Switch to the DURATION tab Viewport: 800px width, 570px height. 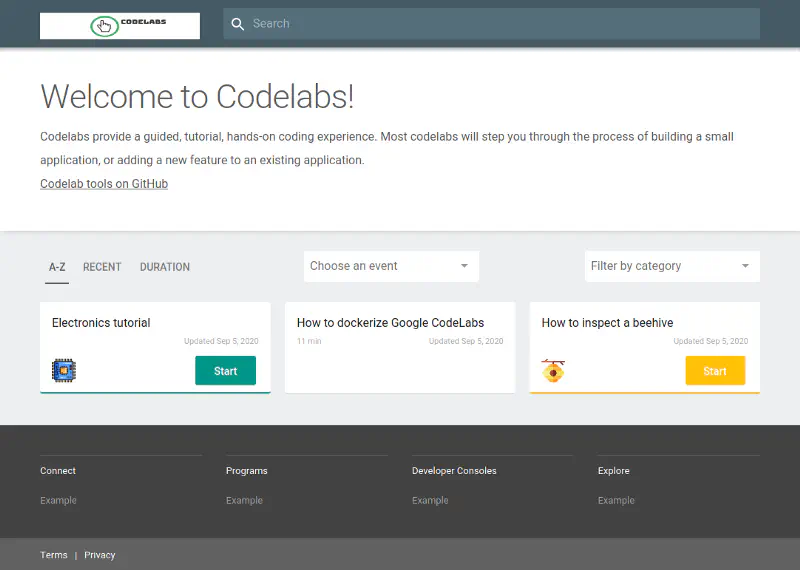tap(165, 267)
